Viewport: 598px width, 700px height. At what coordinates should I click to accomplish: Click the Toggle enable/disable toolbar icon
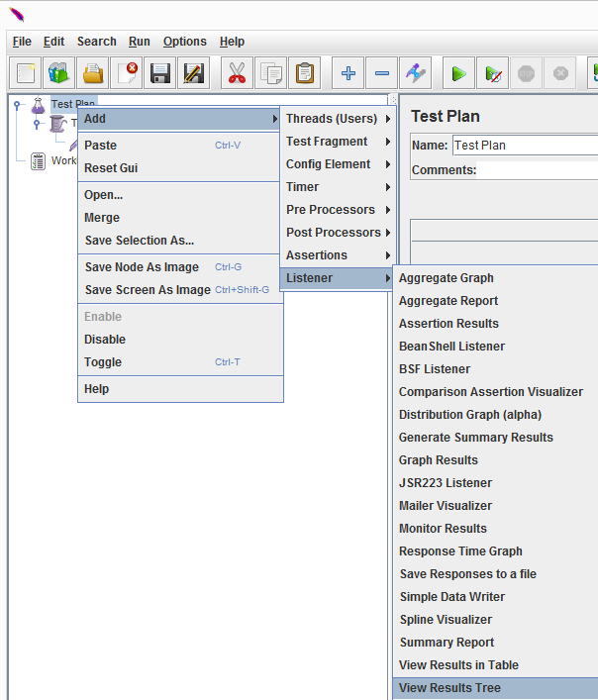[x=416, y=72]
